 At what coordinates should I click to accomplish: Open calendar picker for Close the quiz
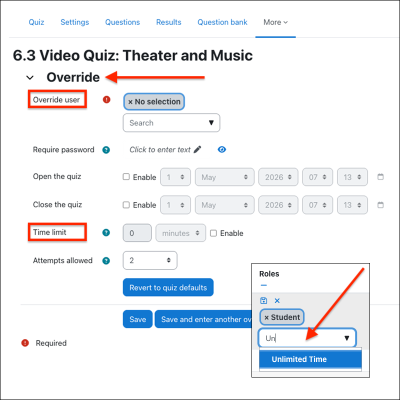pos(380,205)
